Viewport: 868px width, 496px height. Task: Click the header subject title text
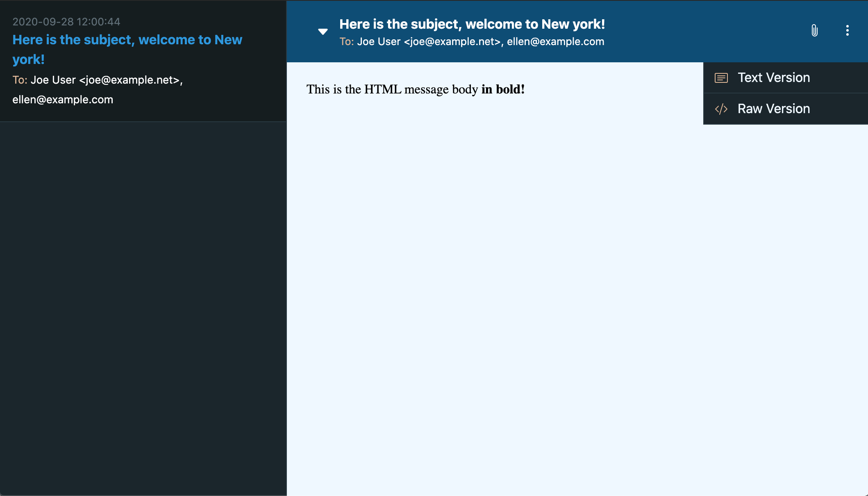[x=472, y=24]
